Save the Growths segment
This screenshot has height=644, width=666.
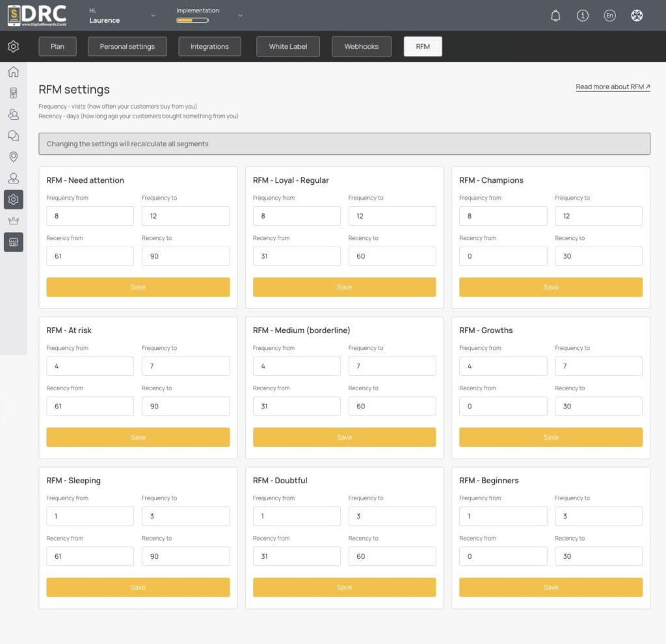551,437
